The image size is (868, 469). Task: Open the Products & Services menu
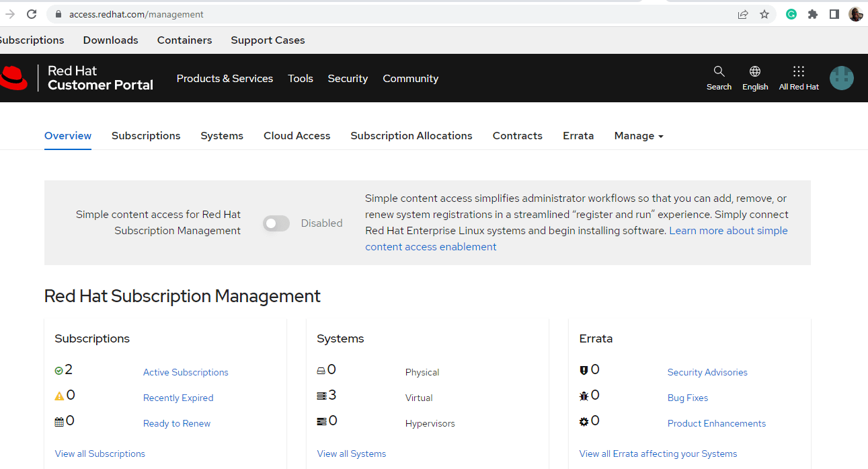click(225, 79)
